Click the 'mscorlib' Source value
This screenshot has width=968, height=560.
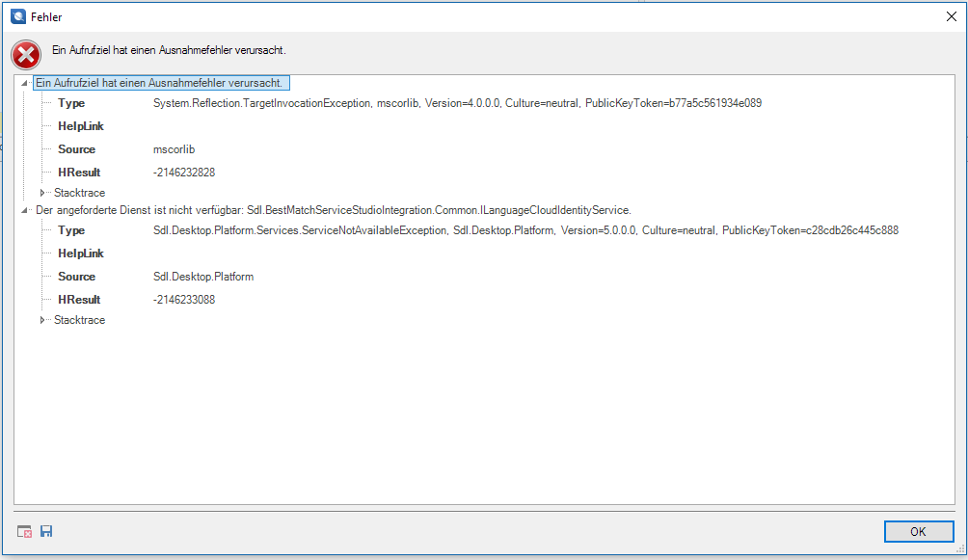174,149
